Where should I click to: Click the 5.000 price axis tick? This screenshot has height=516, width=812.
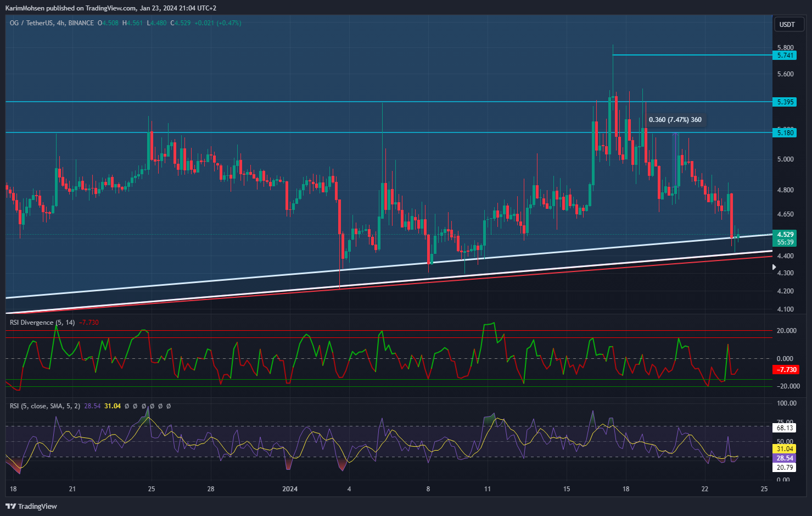(x=786, y=159)
